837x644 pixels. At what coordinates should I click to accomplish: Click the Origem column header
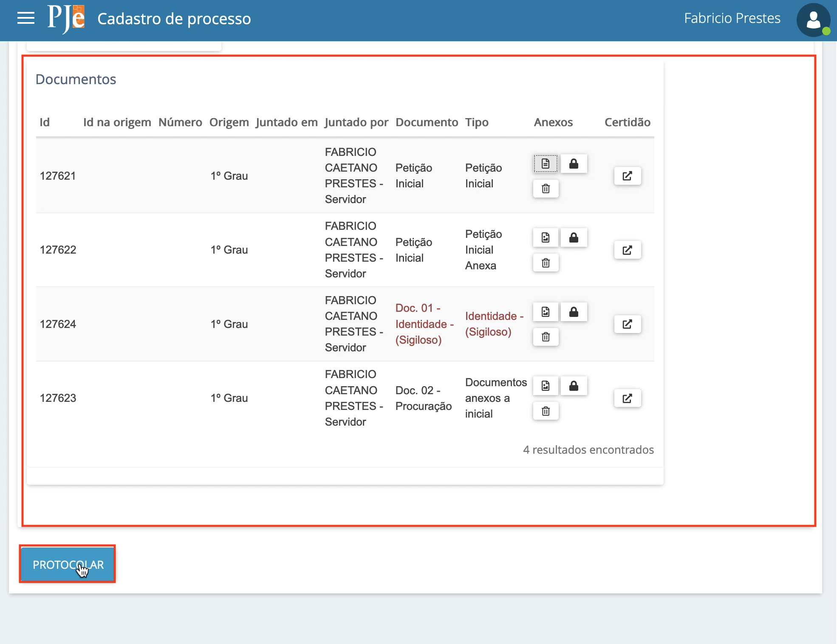tap(229, 122)
